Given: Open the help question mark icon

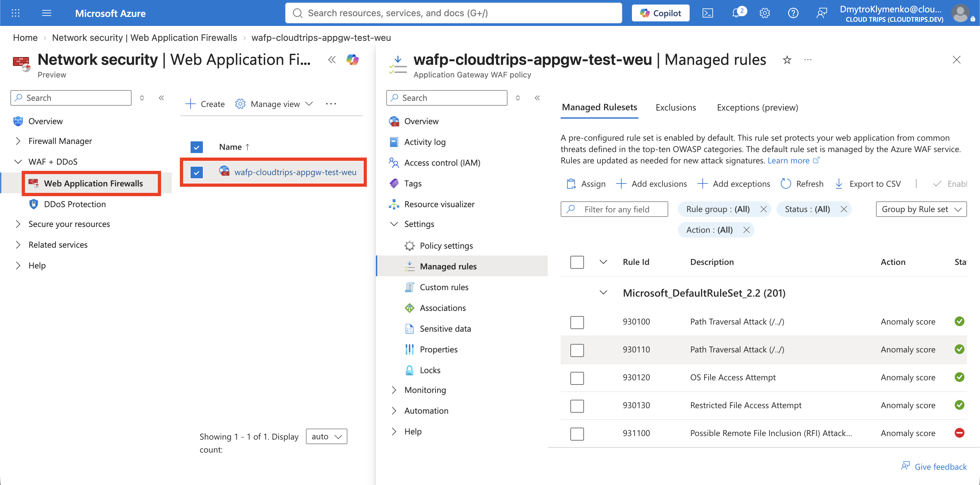Looking at the screenshot, I should (793, 13).
